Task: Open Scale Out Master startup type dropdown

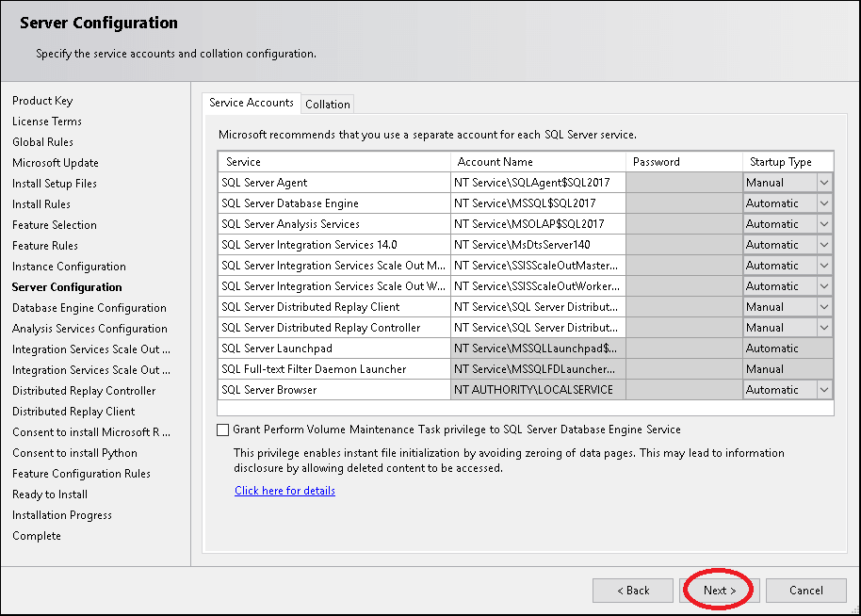Action: coord(823,266)
